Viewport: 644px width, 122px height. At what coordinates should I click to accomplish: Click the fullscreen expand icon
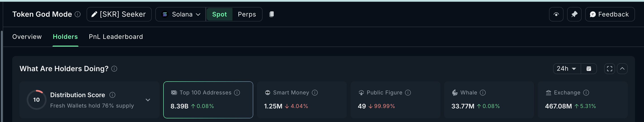(x=609, y=69)
